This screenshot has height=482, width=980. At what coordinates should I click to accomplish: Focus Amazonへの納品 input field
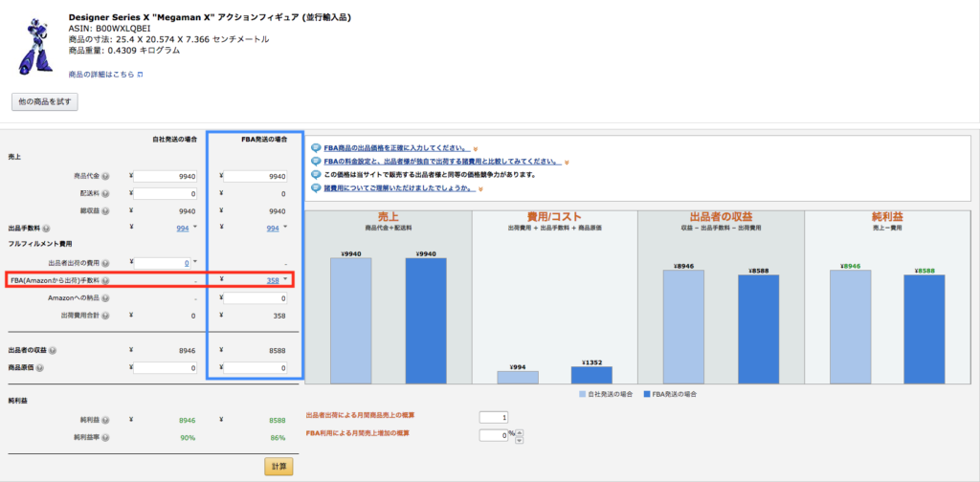pos(256,298)
